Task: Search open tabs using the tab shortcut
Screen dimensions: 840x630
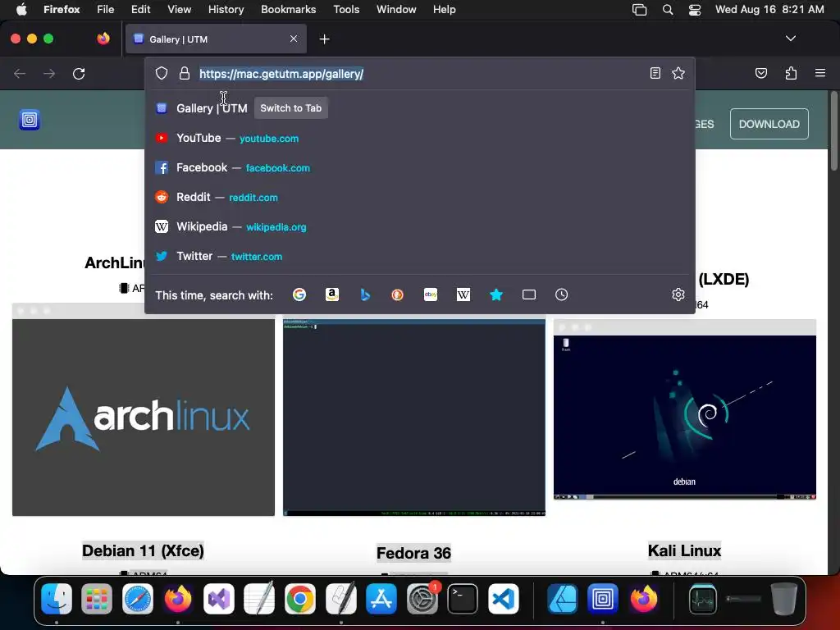Action: tap(529, 294)
